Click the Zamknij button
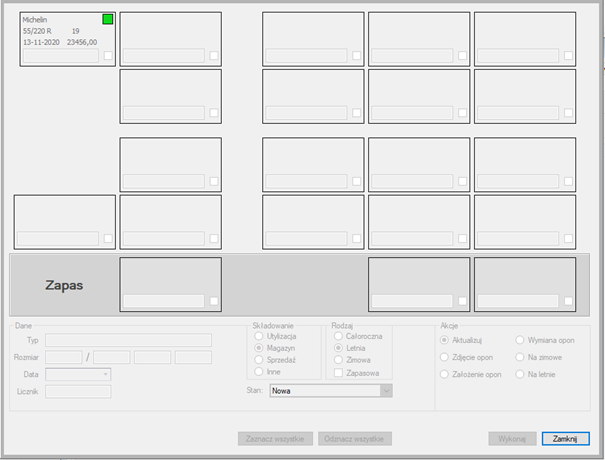The width and height of the screenshot is (605, 460). click(x=558, y=439)
